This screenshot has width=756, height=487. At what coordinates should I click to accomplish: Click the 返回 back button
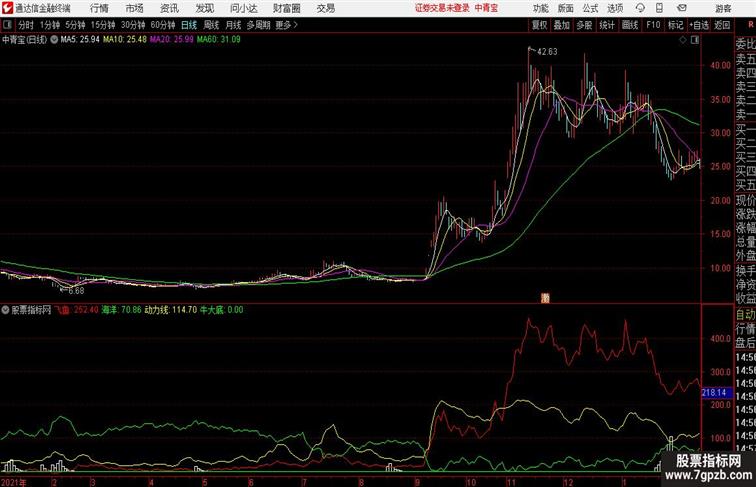[x=722, y=25]
